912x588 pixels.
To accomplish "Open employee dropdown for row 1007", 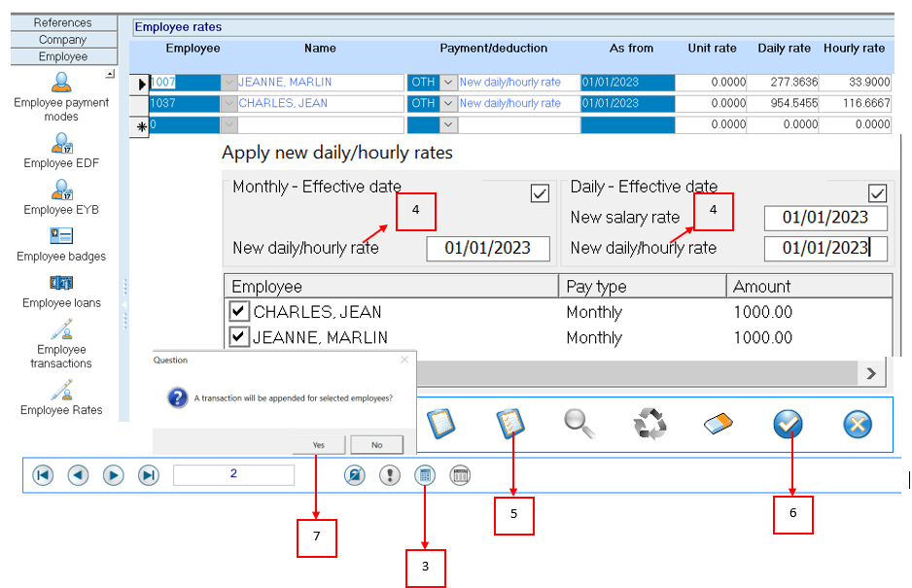I will [229, 82].
